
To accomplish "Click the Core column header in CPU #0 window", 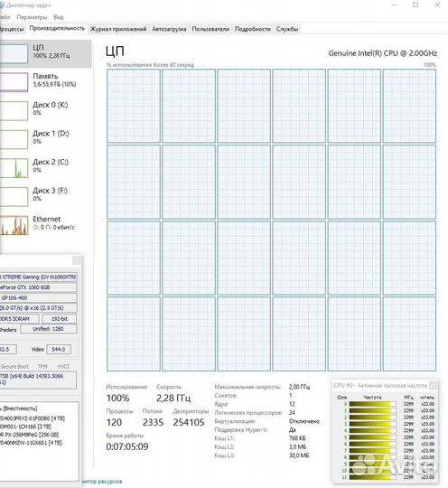I will [x=342, y=398].
